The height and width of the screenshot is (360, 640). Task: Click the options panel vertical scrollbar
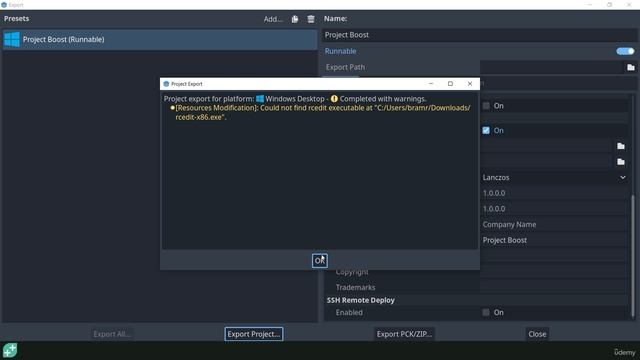[633, 255]
